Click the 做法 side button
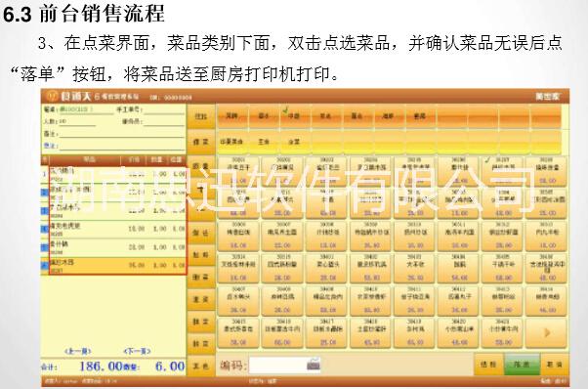The width and height of the screenshot is (588, 389). pyautogui.click(x=201, y=233)
